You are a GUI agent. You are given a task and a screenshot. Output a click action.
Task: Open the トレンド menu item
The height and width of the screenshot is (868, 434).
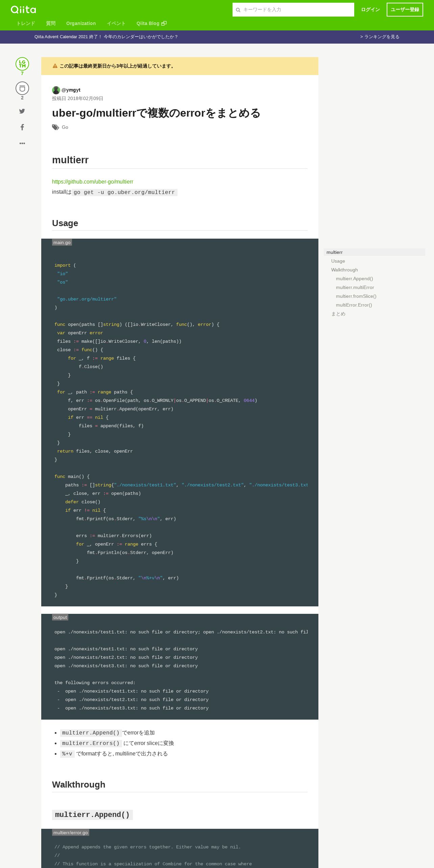coord(26,23)
